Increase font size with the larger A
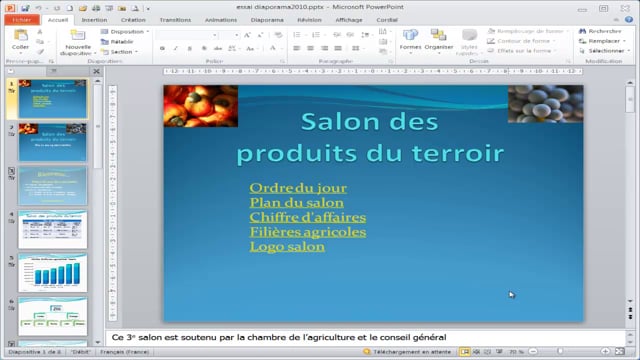Viewport: 640px width, 360px height. pos(247,36)
